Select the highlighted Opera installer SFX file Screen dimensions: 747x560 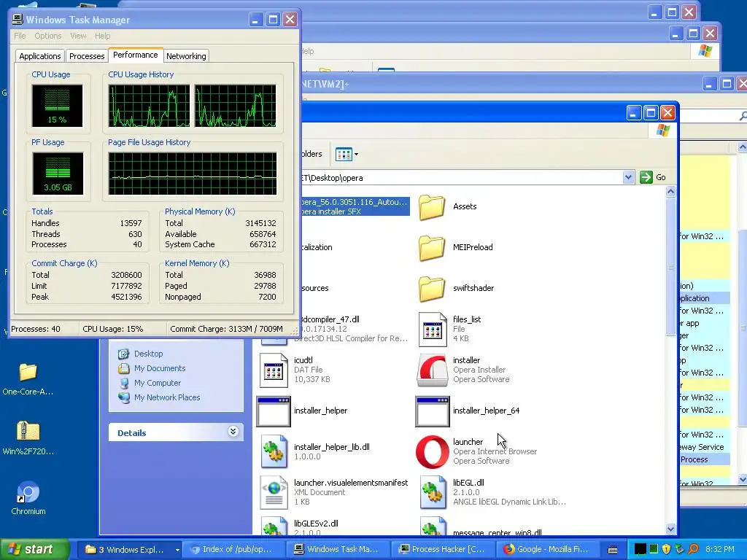[355, 206]
